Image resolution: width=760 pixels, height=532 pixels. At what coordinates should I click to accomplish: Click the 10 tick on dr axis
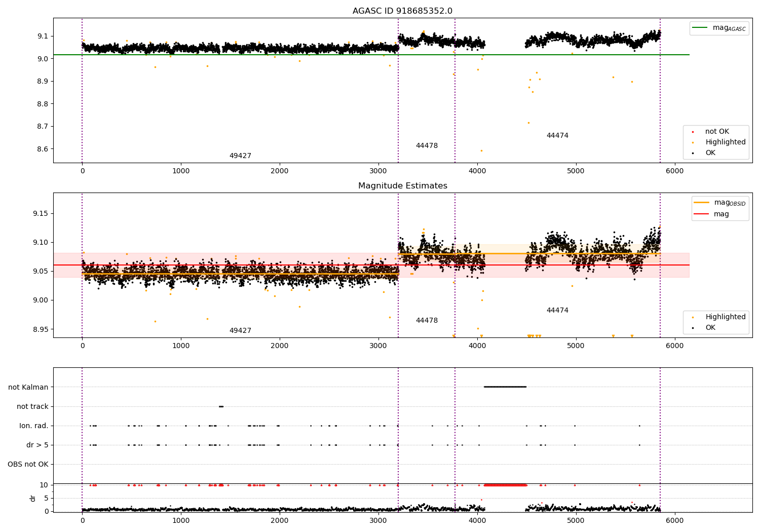click(x=45, y=485)
